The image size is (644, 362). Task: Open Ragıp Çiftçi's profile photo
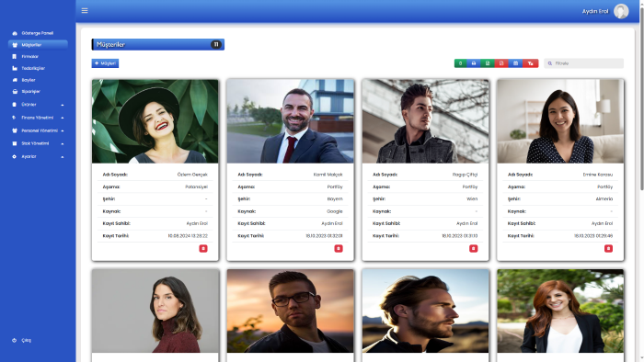click(425, 121)
